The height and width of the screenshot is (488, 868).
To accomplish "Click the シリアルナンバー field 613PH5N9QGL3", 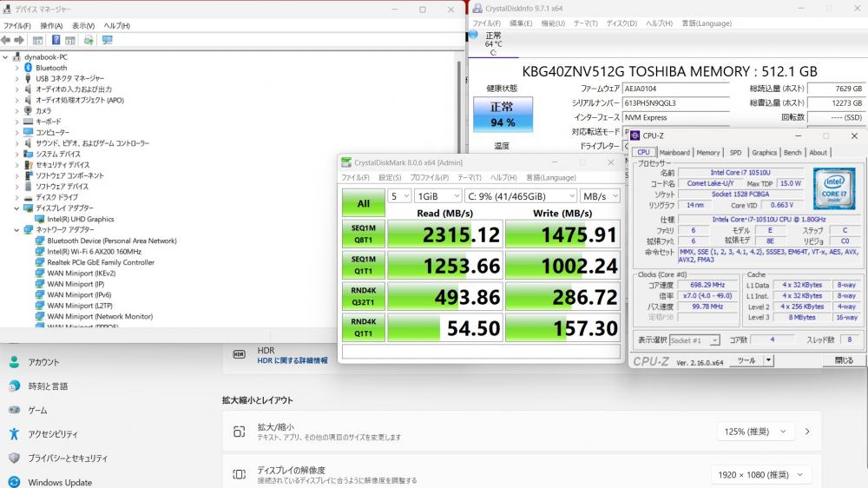I will point(675,103).
